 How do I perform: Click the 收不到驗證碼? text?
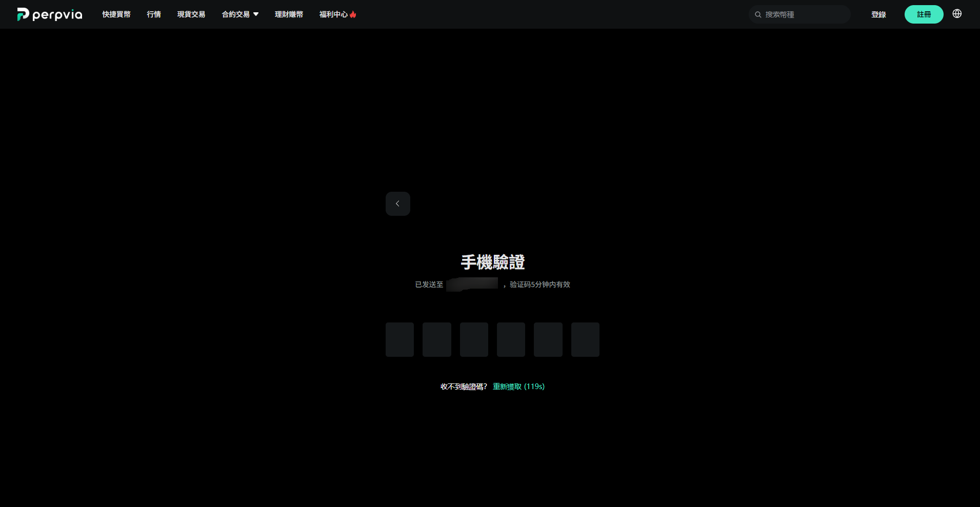[464, 387]
